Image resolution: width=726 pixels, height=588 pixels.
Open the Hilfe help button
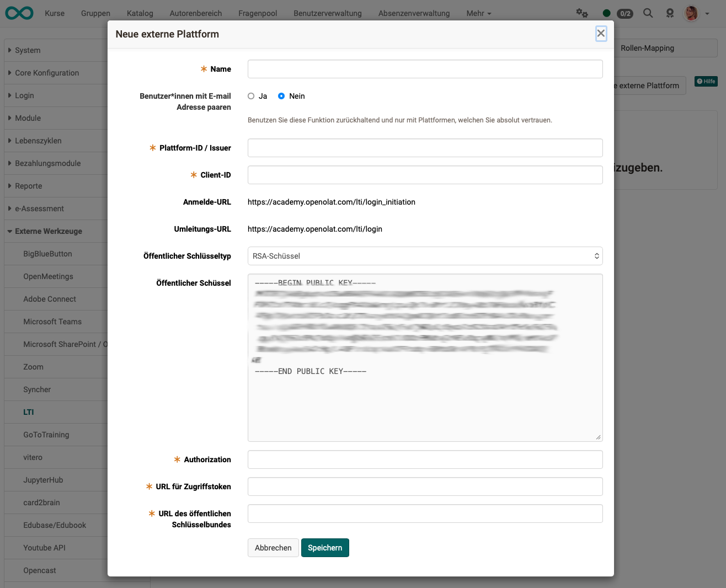pyautogui.click(x=706, y=81)
